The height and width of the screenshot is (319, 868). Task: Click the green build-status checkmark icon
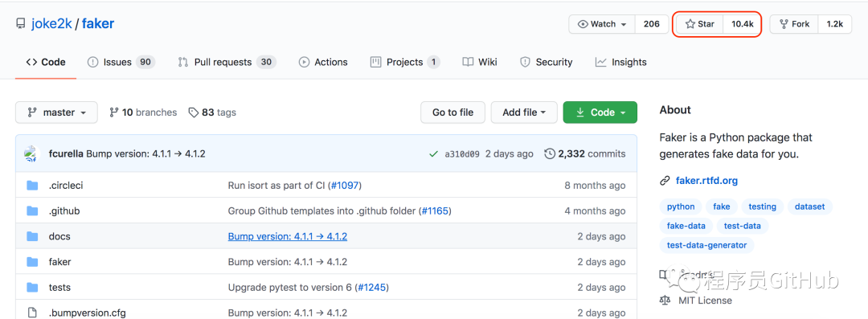pos(434,154)
